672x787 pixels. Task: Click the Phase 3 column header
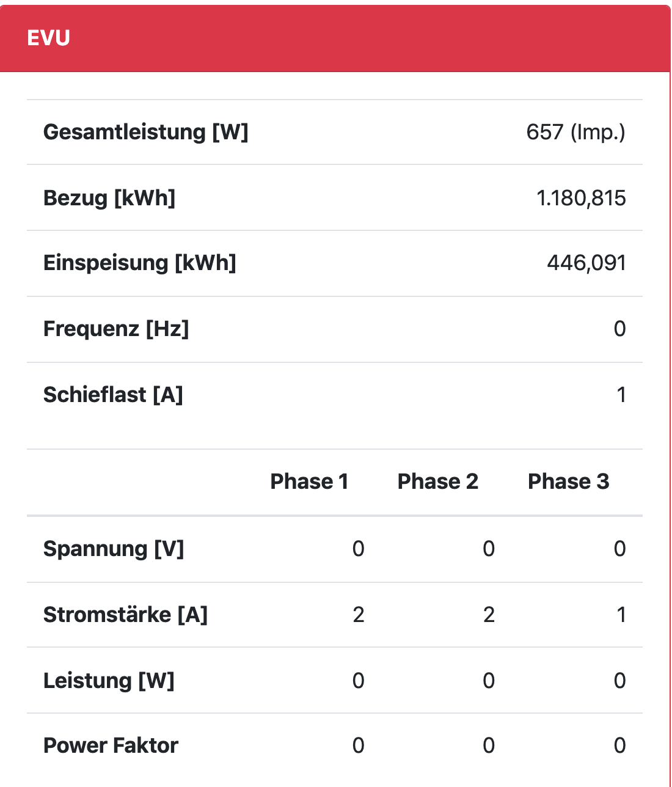[568, 481]
